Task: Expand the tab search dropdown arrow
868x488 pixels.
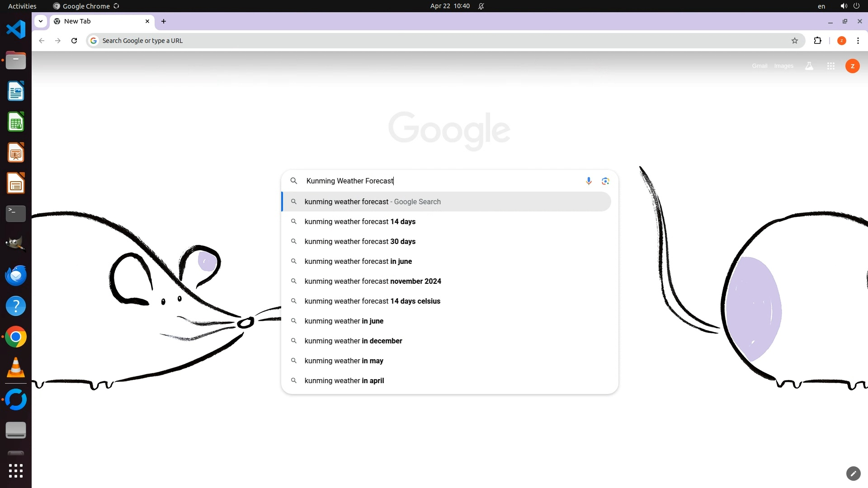Action: point(41,21)
